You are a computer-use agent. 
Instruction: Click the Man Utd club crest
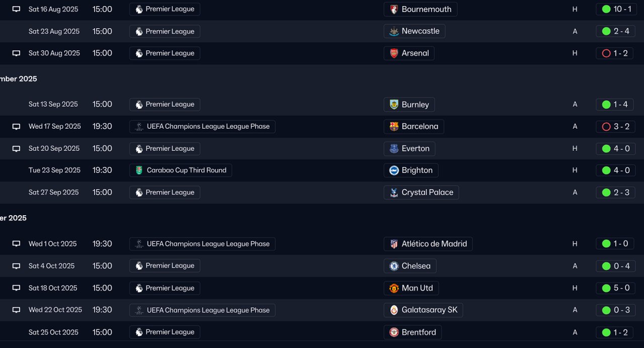click(394, 288)
